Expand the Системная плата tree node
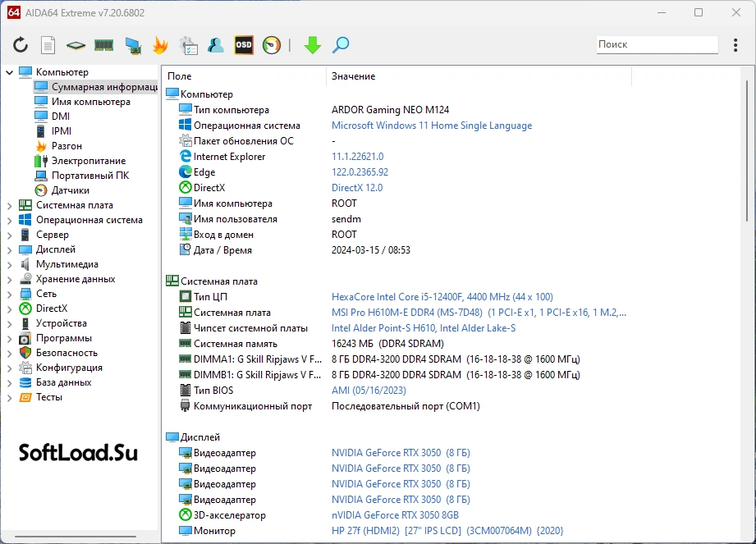The width and height of the screenshot is (756, 544). click(x=9, y=206)
